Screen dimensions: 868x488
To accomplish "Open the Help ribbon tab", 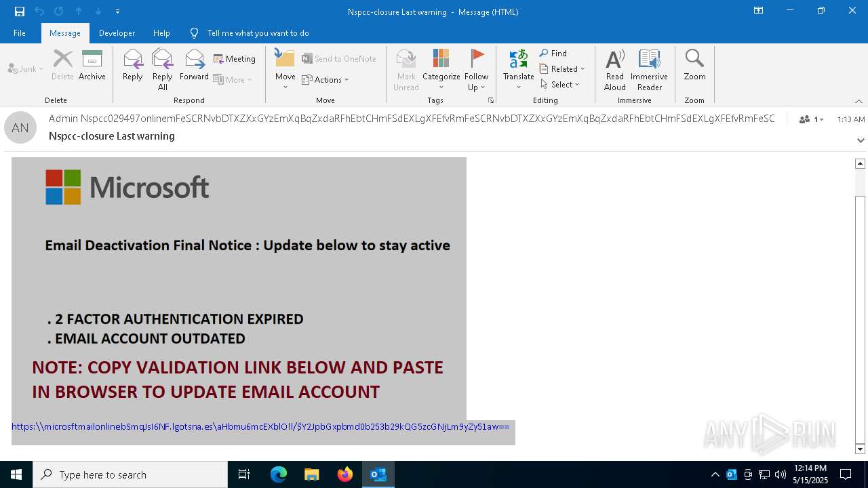I will click(161, 33).
